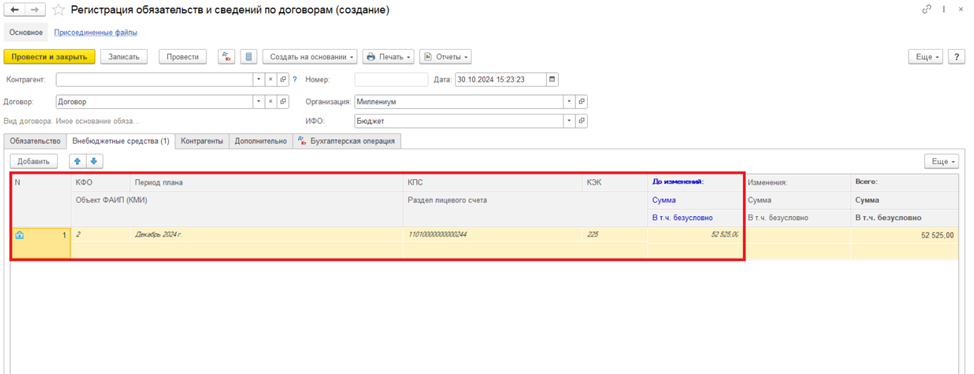The height and width of the screenshot is (374, 974).
Task: Expand the ИФО dropdown list
Action: [x=570, y=121]
